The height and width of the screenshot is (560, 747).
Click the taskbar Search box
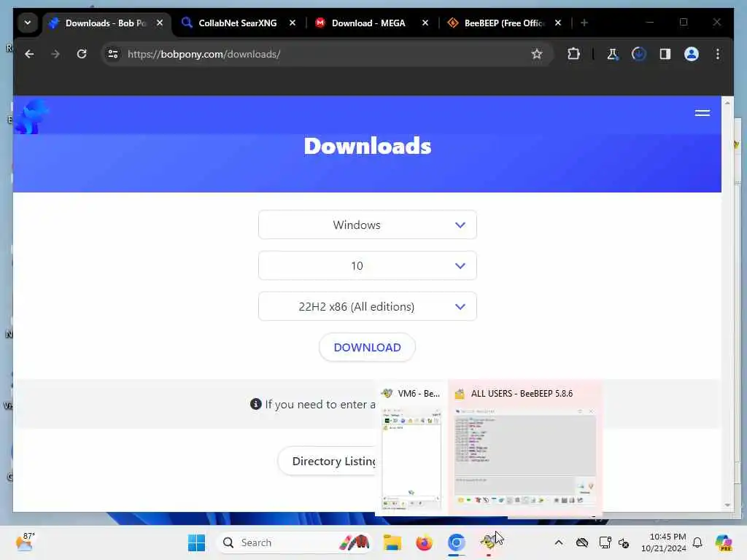click(294, 542)
